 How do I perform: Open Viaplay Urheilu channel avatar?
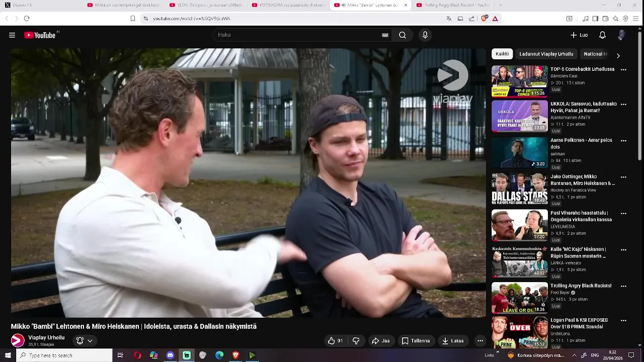(18, 340)
